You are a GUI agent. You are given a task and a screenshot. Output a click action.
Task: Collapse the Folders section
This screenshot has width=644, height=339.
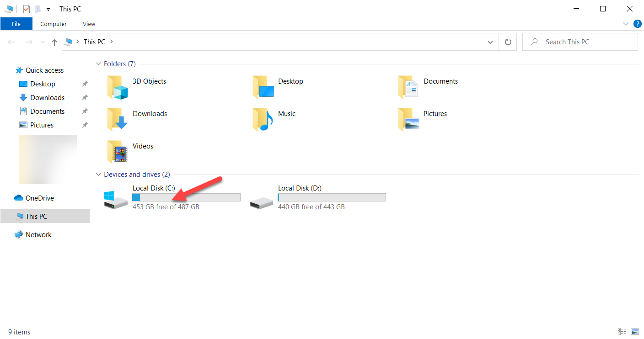point(99,64)
